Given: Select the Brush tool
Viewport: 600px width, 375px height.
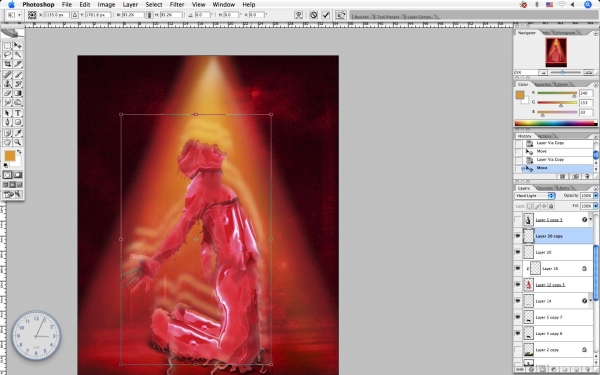Looking at the screenshot, I should [x=18, y=75].
